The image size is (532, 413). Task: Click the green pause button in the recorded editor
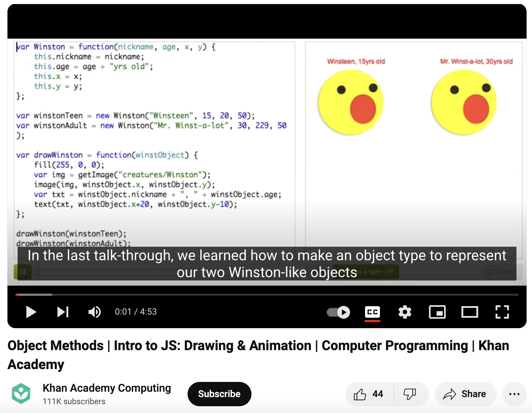(x=23, y=272)
